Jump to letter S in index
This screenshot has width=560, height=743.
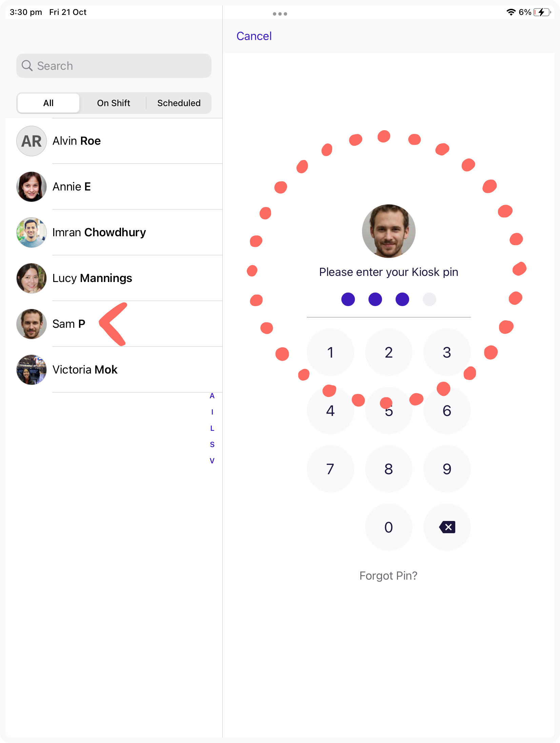212,444
